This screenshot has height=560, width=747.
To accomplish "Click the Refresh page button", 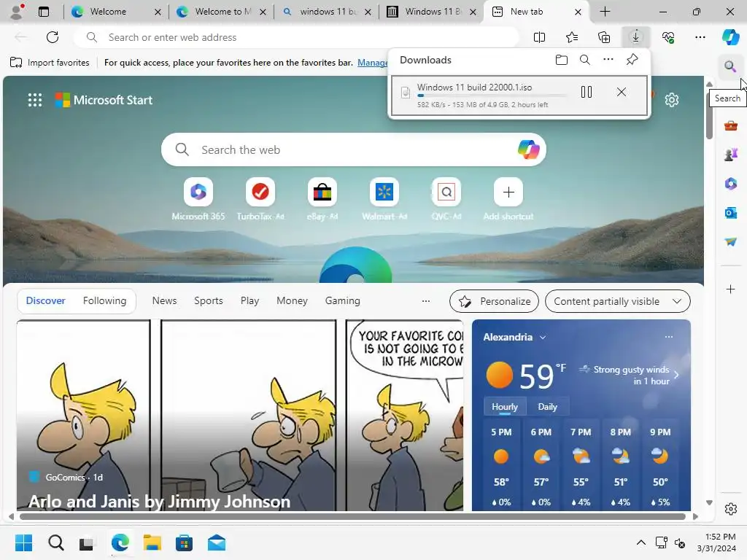I will [x=53, y=37].
